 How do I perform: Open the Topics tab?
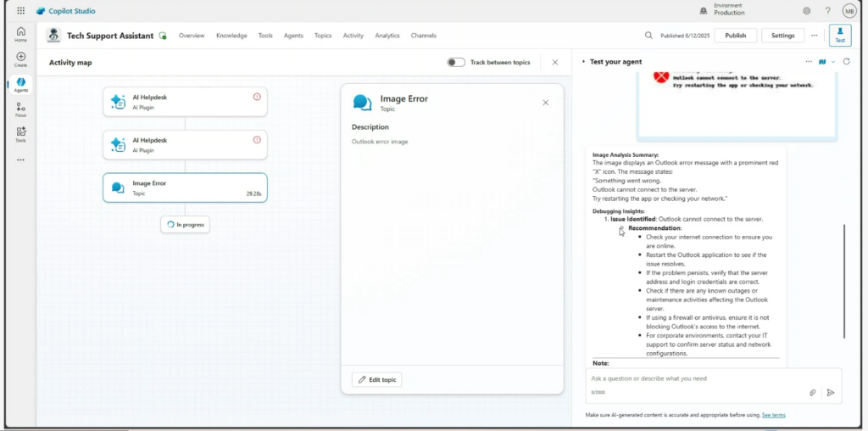tap(323, 36)
